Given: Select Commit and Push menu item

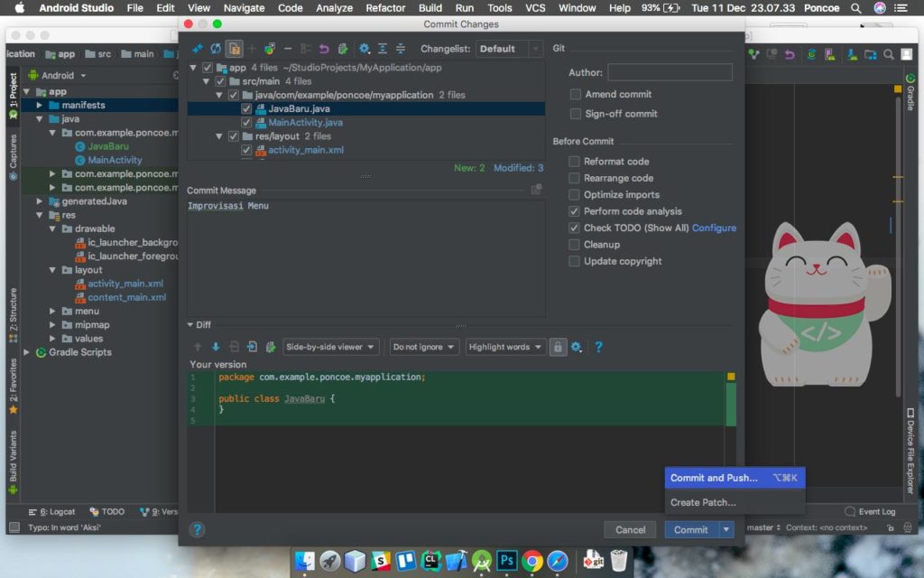Looking at the screenshot, I should click(735, 478).
